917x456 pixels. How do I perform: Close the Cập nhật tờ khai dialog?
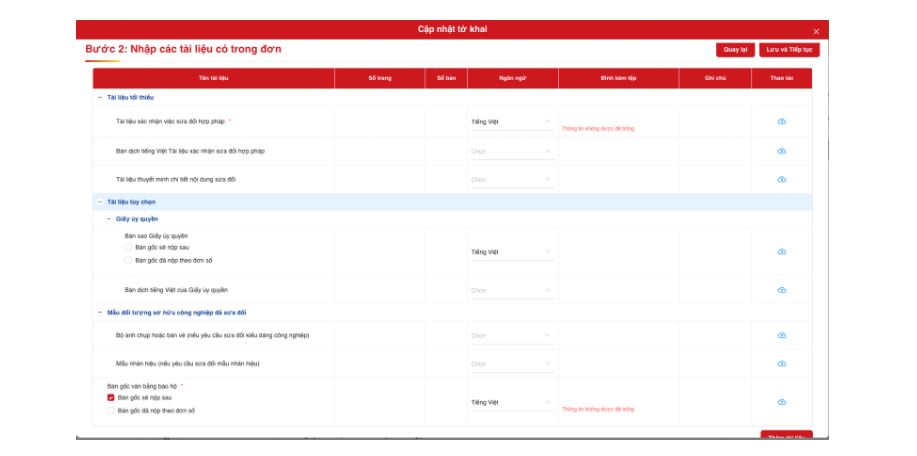pyautogui.click(x=816, y=32)
